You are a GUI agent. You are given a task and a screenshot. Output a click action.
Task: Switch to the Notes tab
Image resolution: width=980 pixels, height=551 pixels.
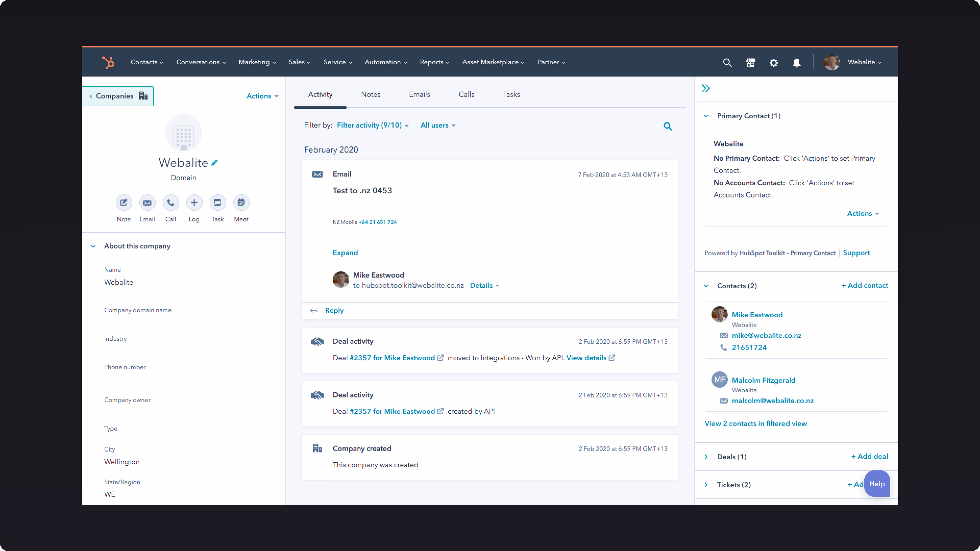371,95
